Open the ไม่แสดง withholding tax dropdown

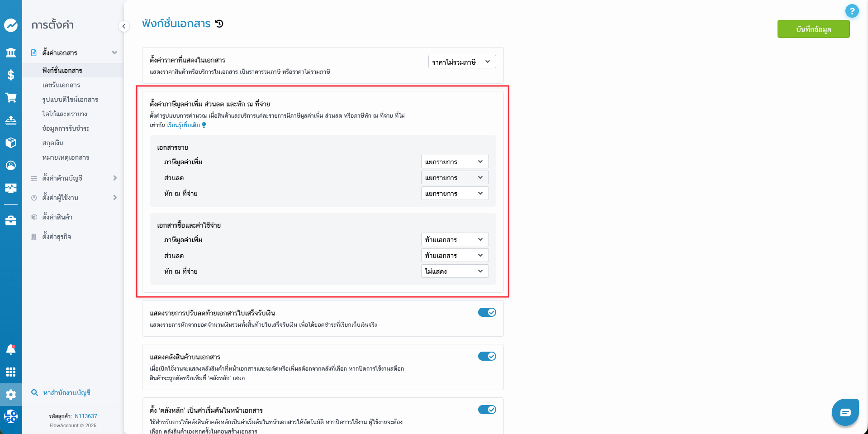[454, 272]
